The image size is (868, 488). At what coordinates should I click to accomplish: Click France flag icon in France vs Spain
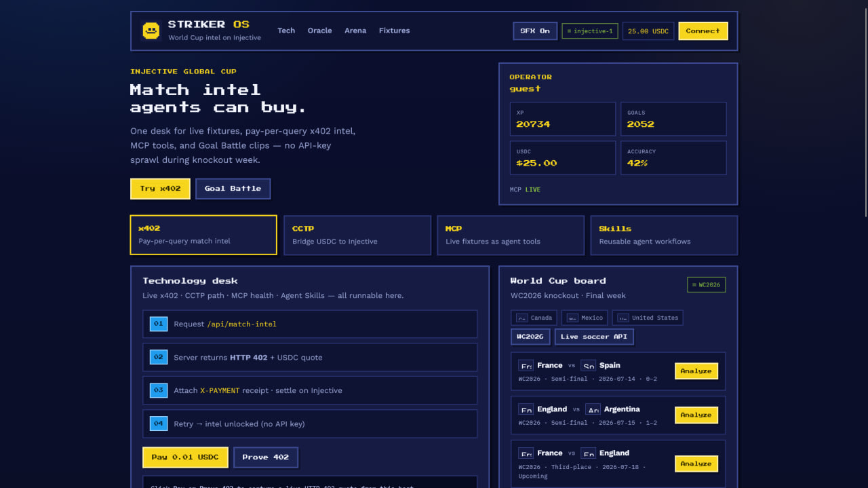point(526,365)
